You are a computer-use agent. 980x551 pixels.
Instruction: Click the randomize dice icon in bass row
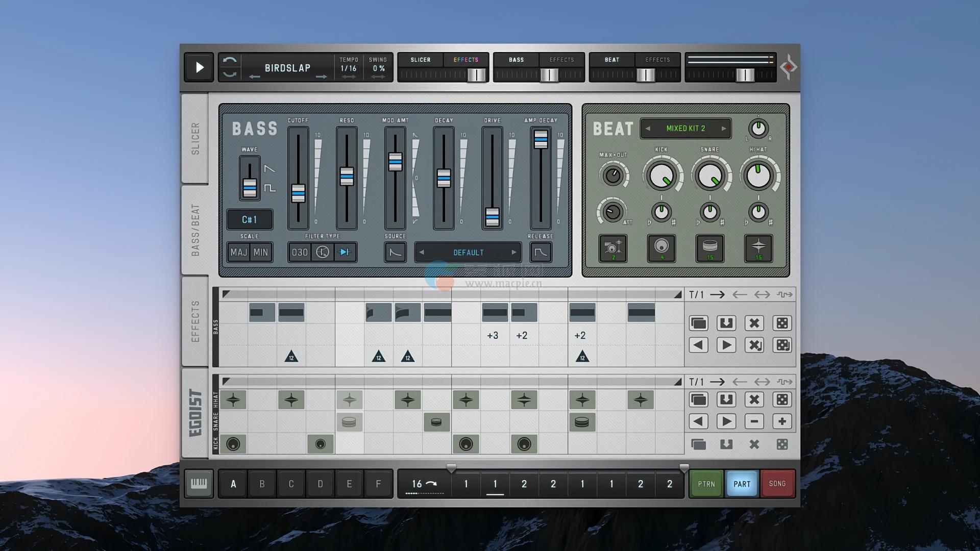pos(782,323)
